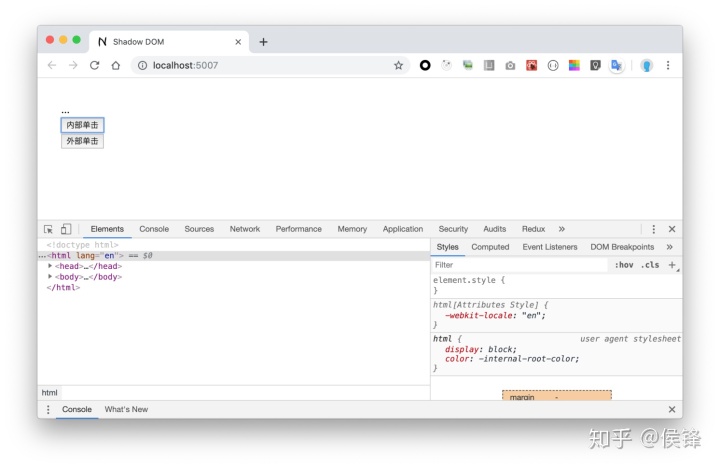
Task: Show more DevTools panels with double chevron
Action: click(562, 229)
